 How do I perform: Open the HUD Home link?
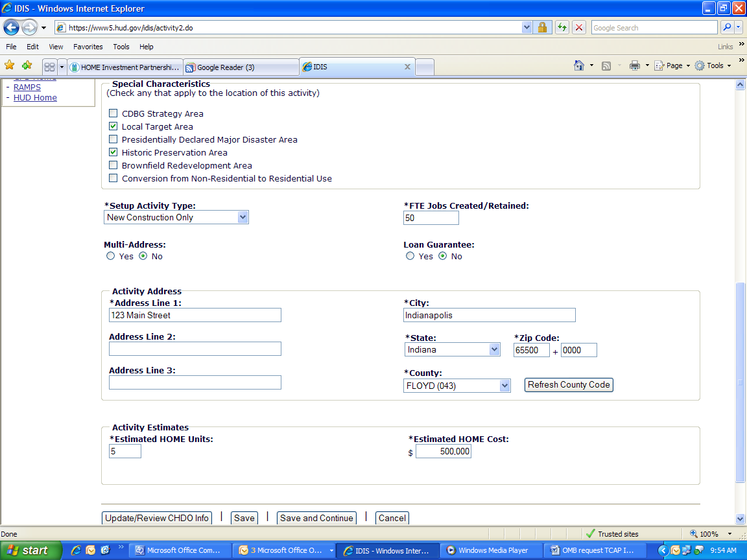click(35, 98)
